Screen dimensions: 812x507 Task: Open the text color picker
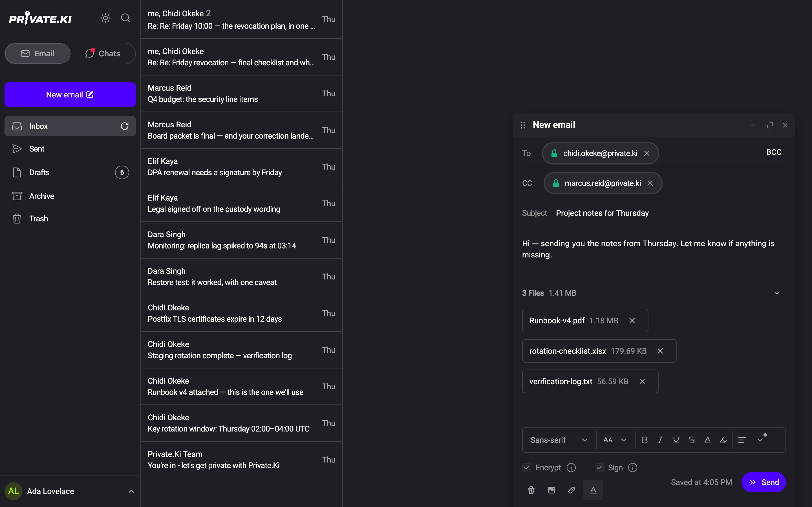[707, 440]
